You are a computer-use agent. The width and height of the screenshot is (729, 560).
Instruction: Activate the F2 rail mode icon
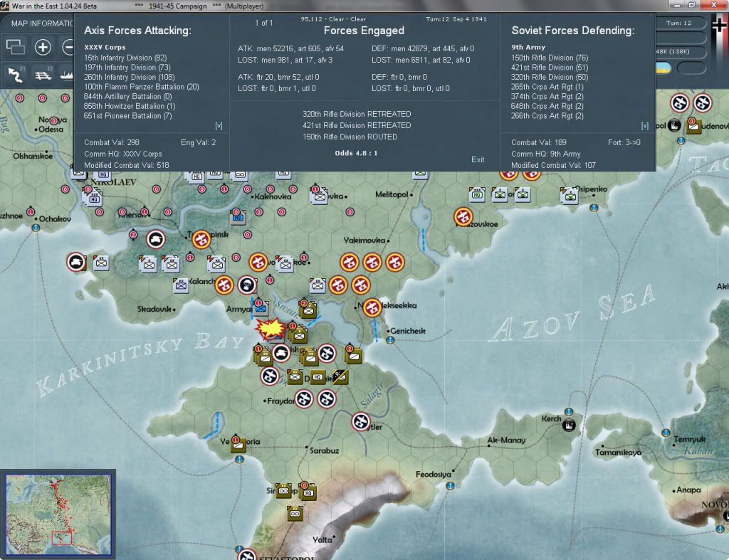(x=43, y=74)
